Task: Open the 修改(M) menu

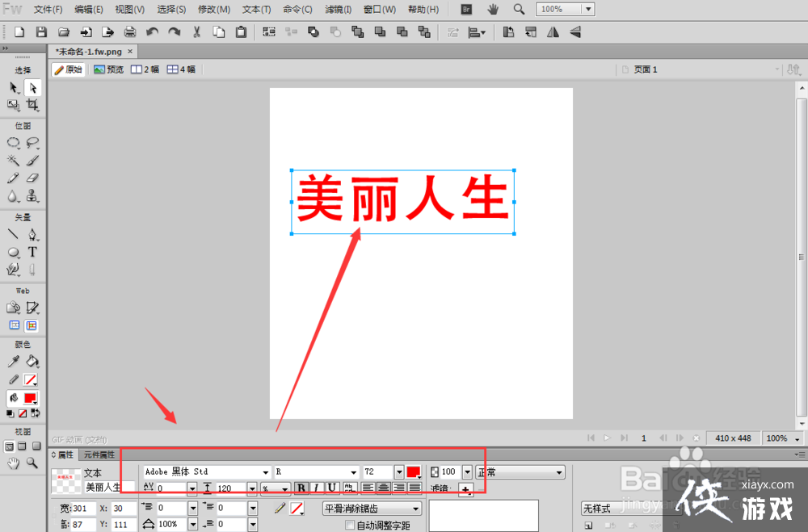Action: pos(214,10)
